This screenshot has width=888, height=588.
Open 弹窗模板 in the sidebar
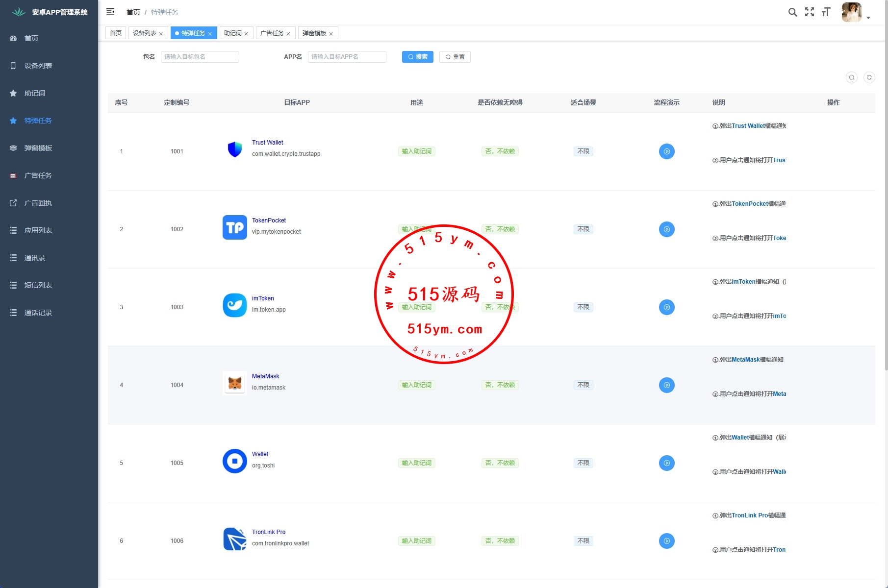[x=49, y=148]
